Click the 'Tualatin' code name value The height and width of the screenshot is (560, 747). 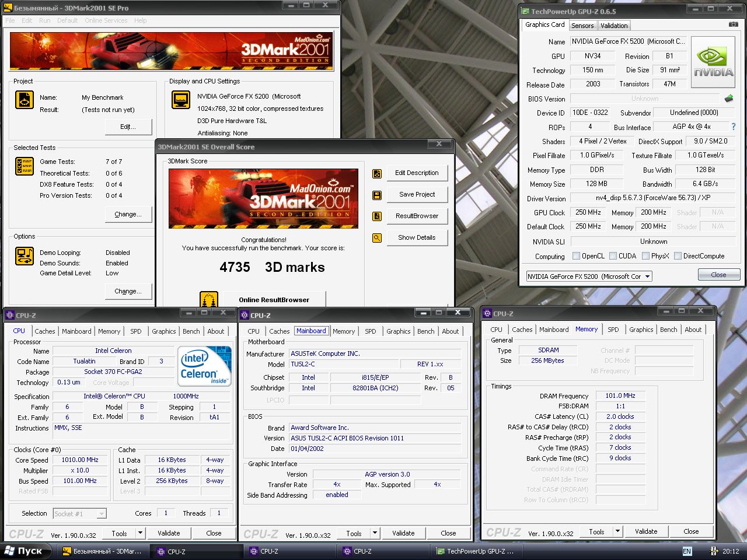point(84,362)
